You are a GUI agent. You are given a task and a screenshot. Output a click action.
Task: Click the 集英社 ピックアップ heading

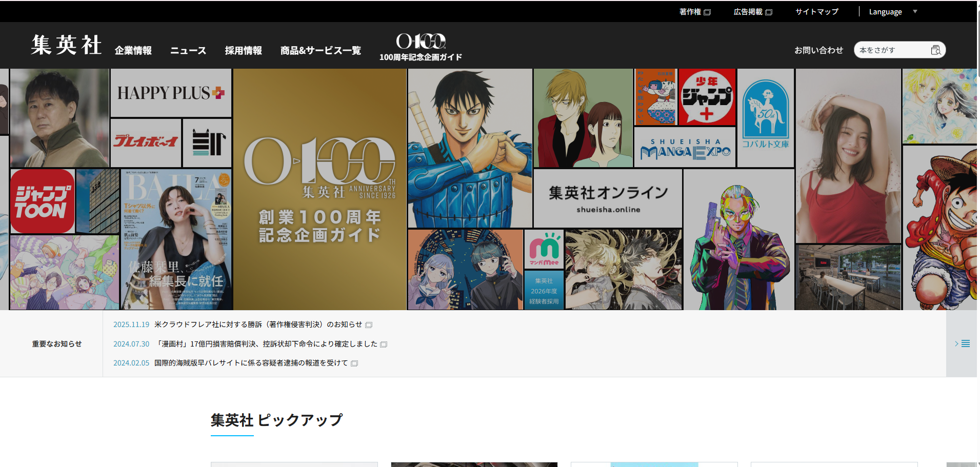pos(276,420)
